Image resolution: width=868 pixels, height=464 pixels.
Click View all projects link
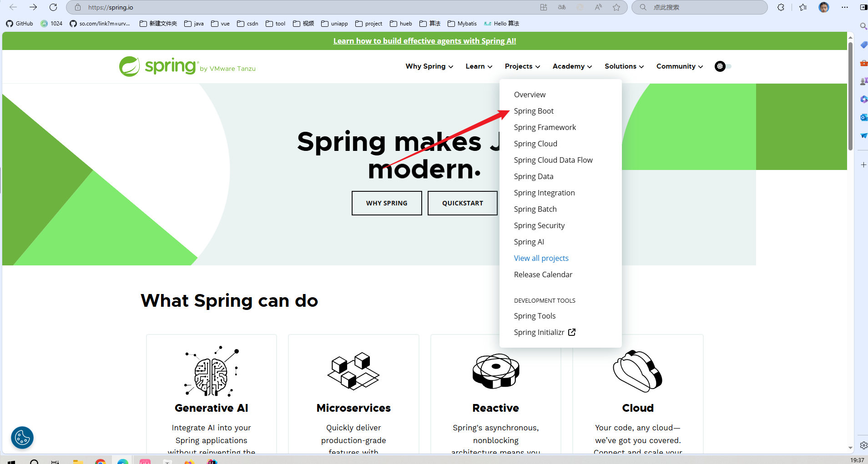(541, 258)
